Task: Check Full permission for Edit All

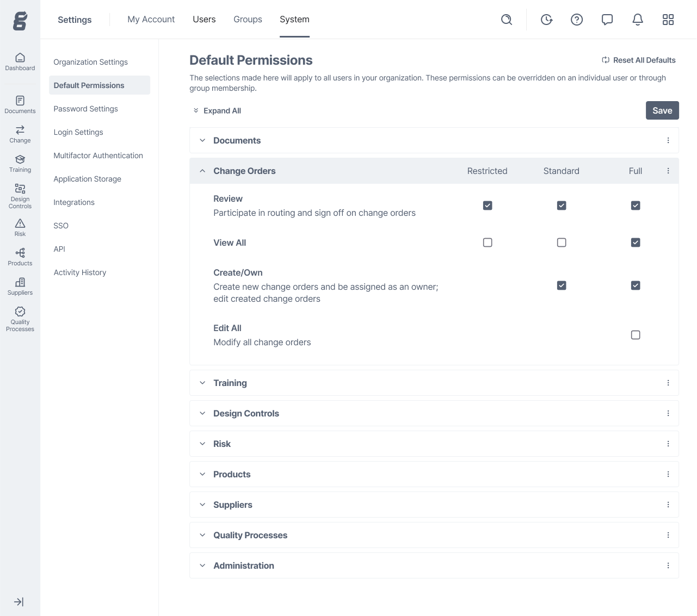Action: (x=635, y=335)
